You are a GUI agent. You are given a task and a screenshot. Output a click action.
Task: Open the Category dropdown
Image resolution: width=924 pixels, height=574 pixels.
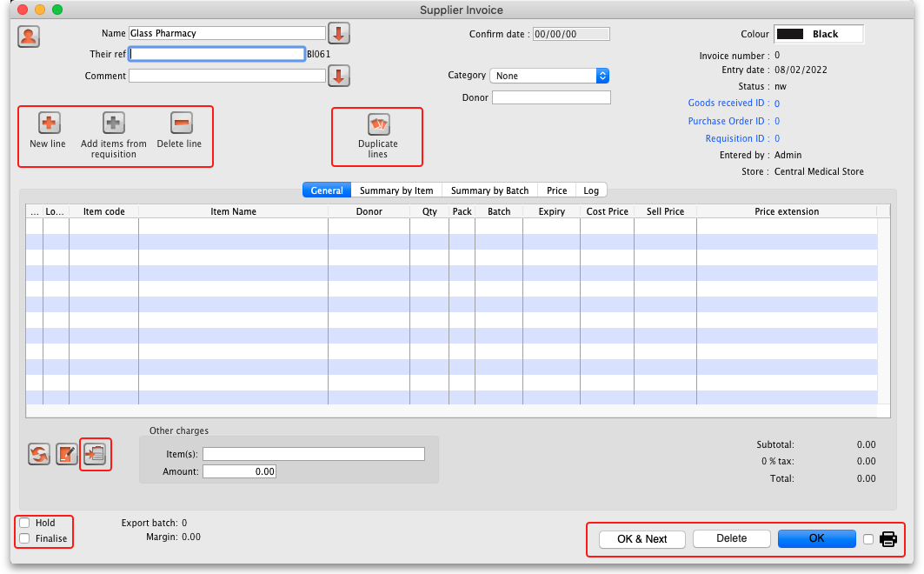click(549, 76)
